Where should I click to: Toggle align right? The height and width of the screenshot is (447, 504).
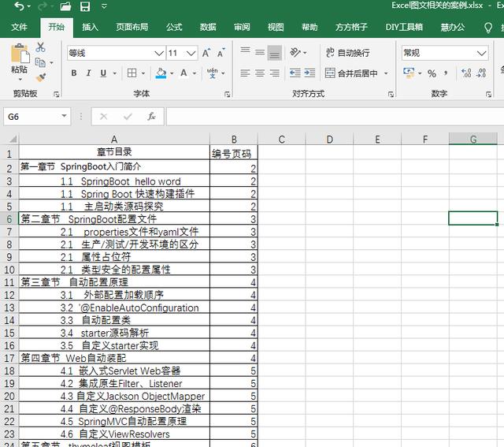pos(275,73)
